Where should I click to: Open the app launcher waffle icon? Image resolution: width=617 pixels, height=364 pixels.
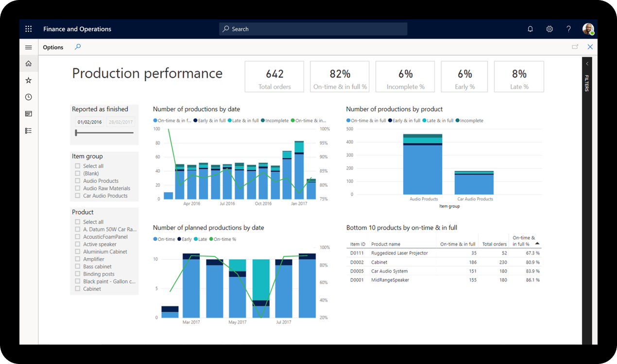(28, 29)
